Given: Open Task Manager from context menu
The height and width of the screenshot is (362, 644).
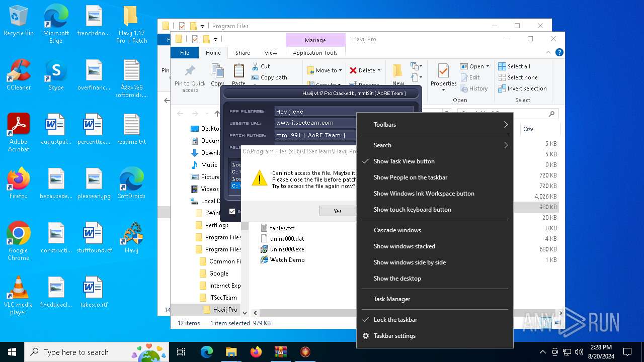Looking at the screenshot, I should point(435,299).
